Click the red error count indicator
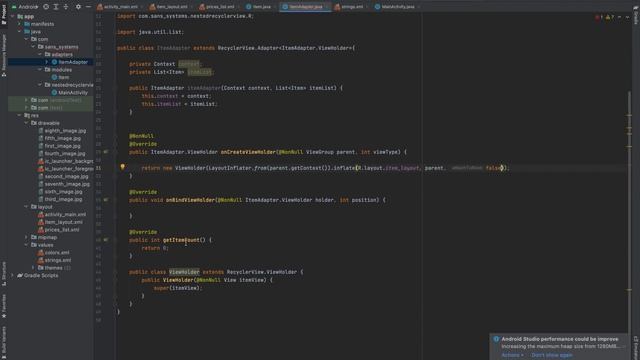This screenshot has width=640, height=360. pos(599,17)
